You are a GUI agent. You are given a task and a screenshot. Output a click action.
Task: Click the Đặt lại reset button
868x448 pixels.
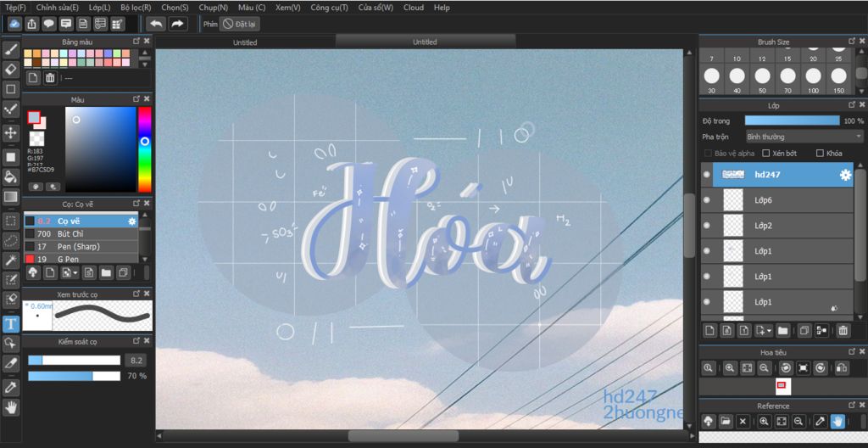240,24
